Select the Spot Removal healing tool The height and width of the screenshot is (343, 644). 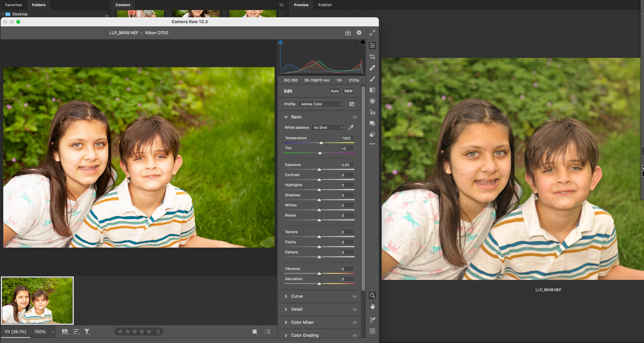(372, 68)
